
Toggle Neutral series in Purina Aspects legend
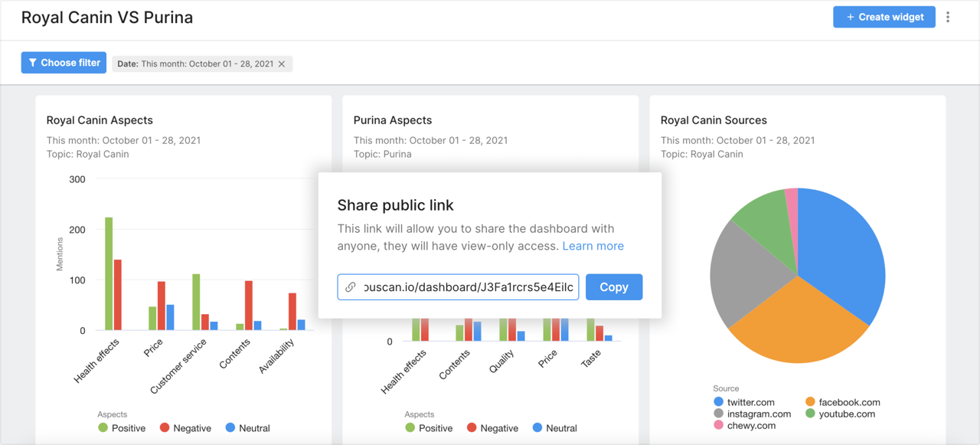pos(538,427)
